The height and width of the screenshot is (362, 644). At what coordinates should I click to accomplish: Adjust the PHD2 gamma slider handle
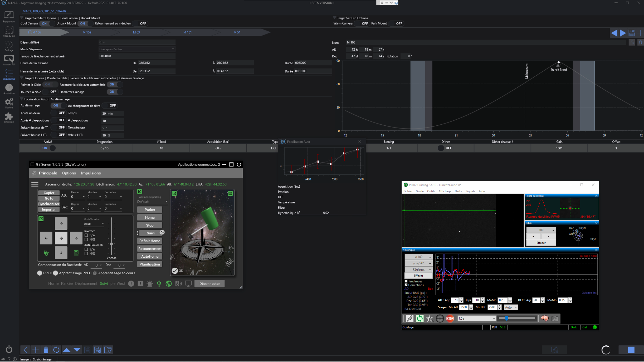click(507, 318)
